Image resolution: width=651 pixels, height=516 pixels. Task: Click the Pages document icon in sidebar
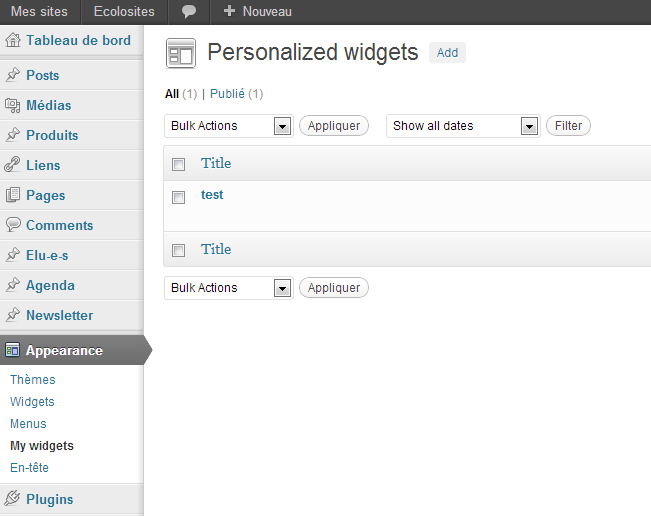tap(13, 195)
